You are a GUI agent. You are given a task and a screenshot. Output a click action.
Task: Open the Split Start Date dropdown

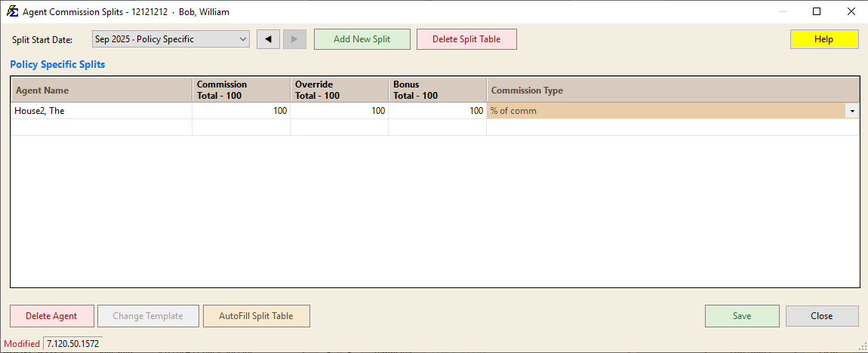pyautogui.click(x=171, y=39)
